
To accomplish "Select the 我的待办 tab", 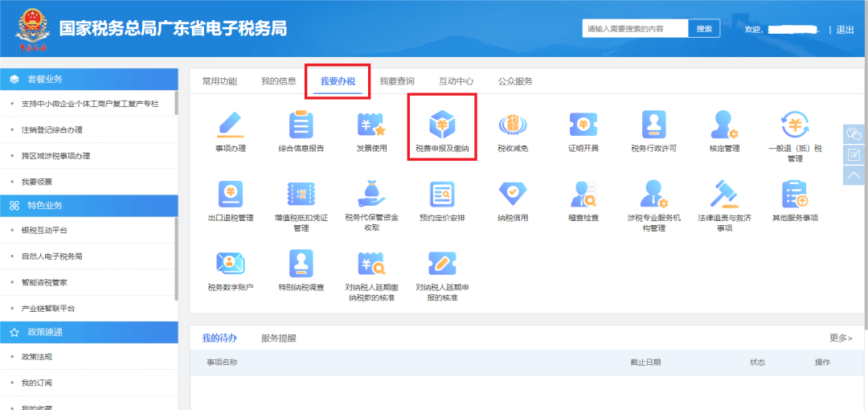I will 219,338.
